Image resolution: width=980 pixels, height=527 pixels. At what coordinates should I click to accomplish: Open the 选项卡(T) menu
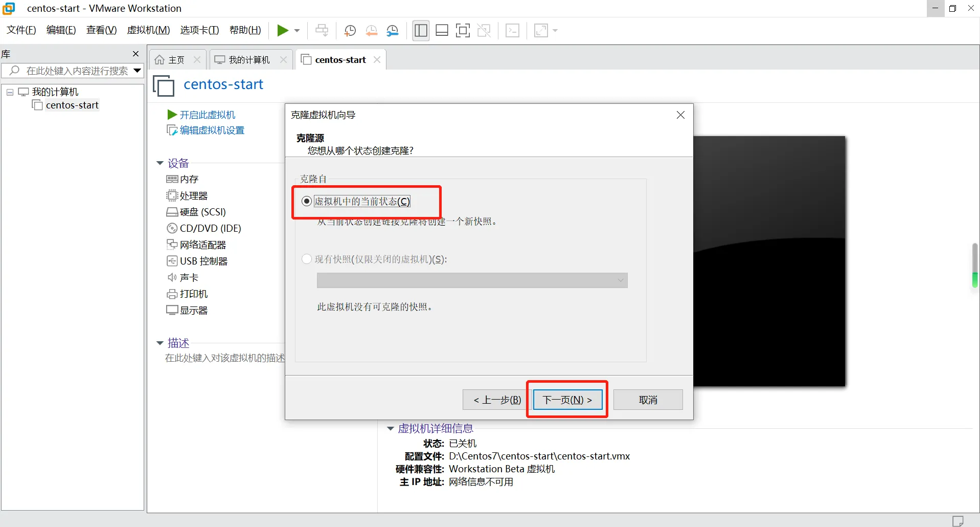(199, 30)
